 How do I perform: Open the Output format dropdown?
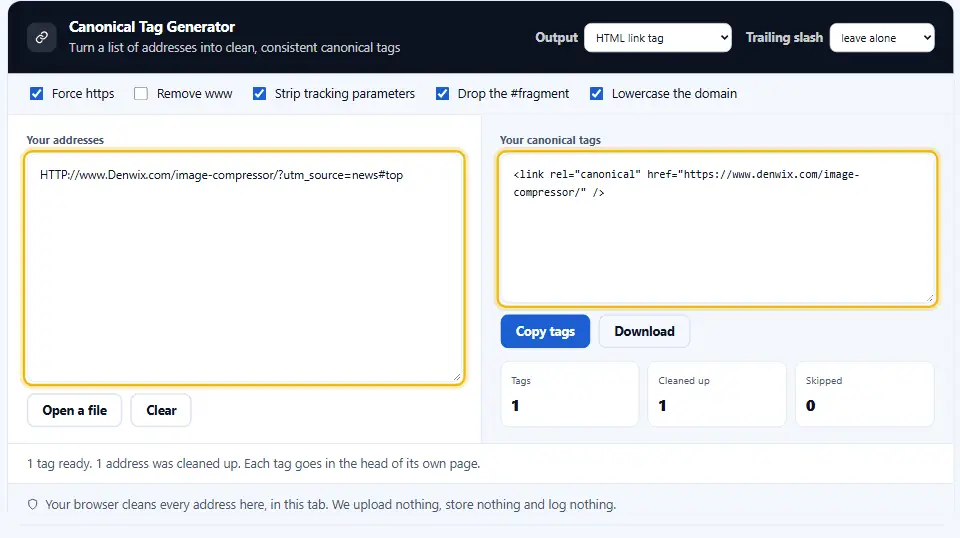point(658,38)
